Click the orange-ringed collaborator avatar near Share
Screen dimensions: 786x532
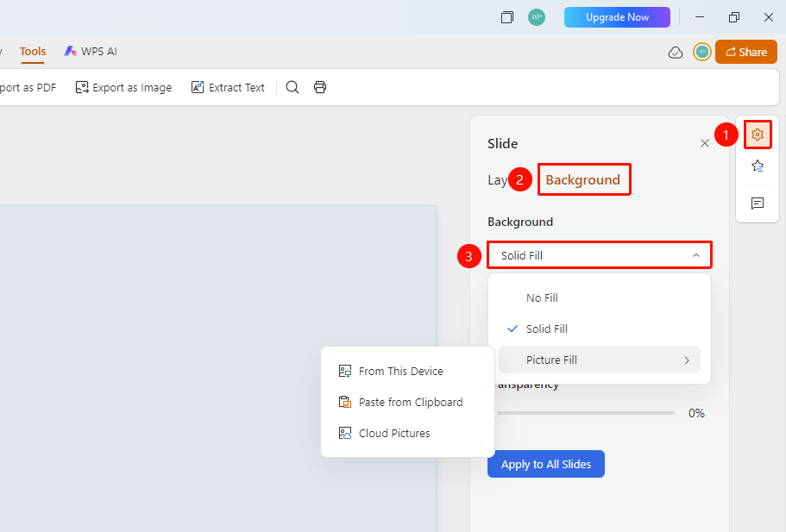click(x=701, y=52)
